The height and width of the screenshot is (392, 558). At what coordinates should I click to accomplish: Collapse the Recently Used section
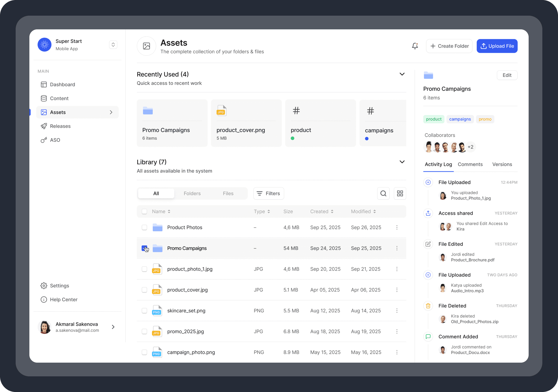coord(402,74)
